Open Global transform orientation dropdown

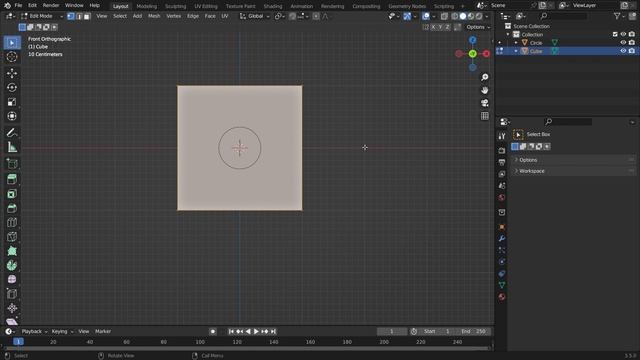(255, 16)
